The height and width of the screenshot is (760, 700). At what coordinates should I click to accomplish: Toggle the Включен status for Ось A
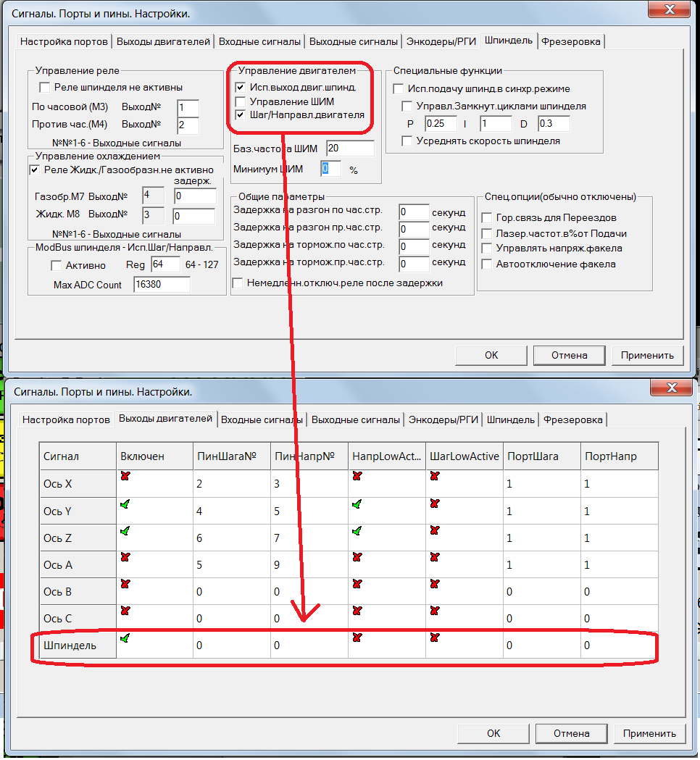coord(125,557)
